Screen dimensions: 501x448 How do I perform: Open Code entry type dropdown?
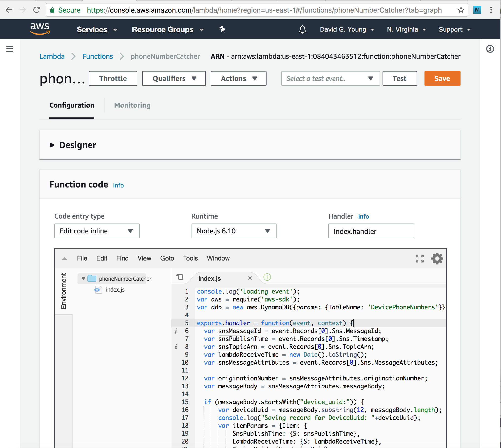click(97, 231)
